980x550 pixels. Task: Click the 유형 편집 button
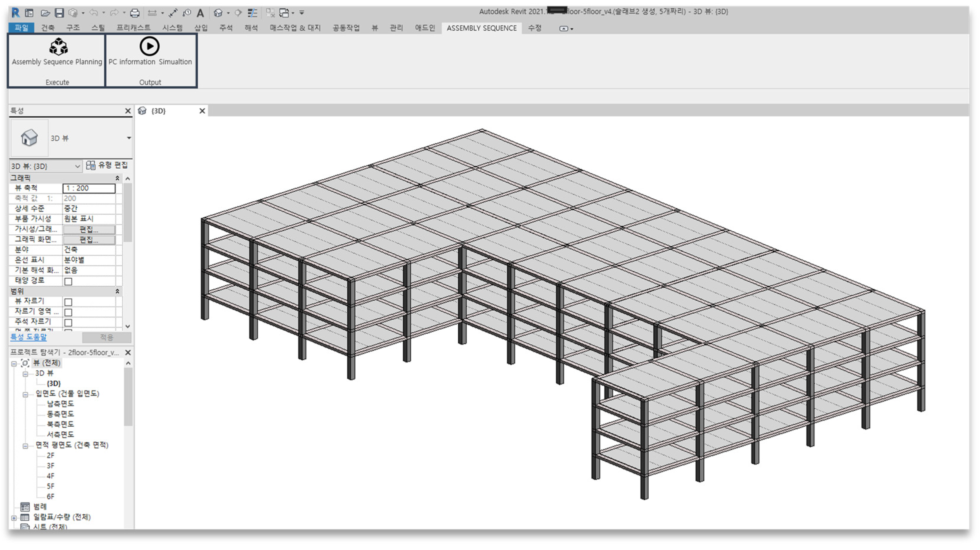[107, 165]
